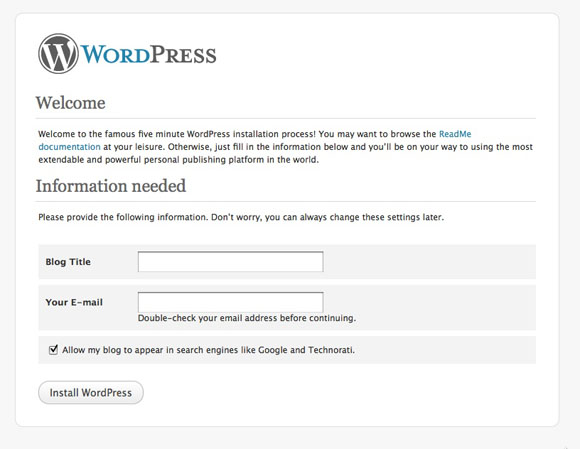Click the Your E-mail label

click(x=74, y=302)
